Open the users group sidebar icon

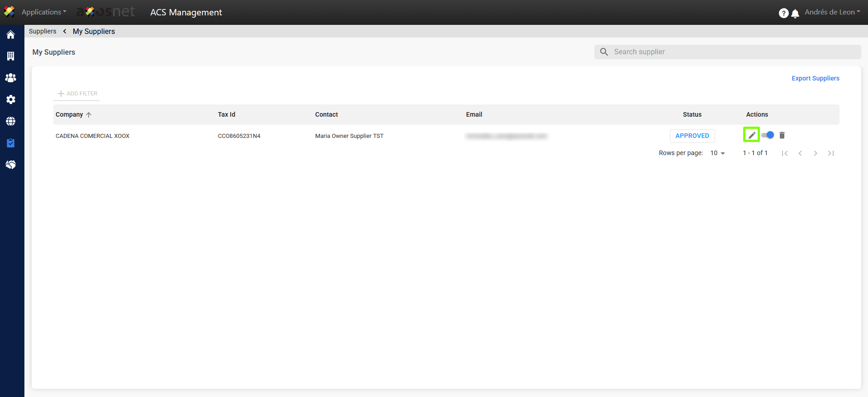11,78
